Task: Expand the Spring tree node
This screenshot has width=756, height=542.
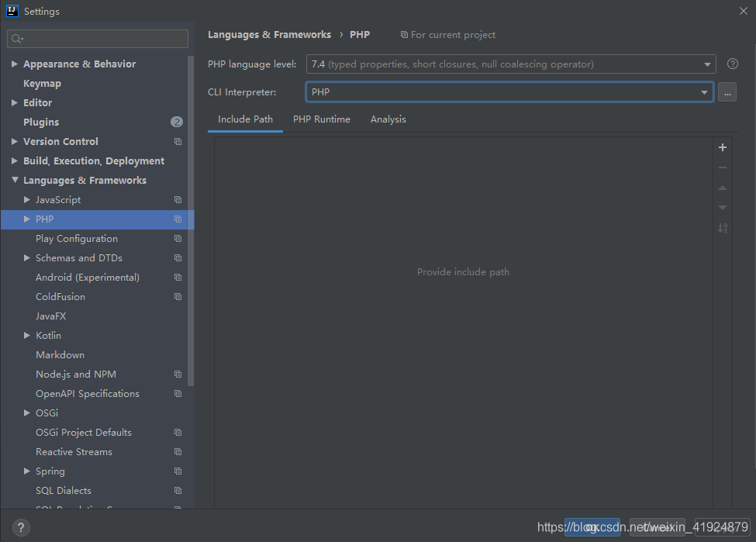Action: coord(27,471)
